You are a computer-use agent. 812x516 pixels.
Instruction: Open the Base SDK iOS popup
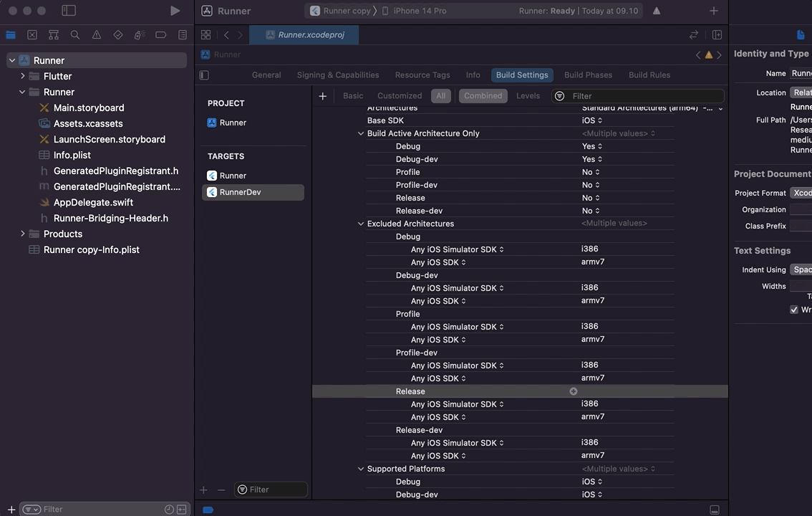592,120
